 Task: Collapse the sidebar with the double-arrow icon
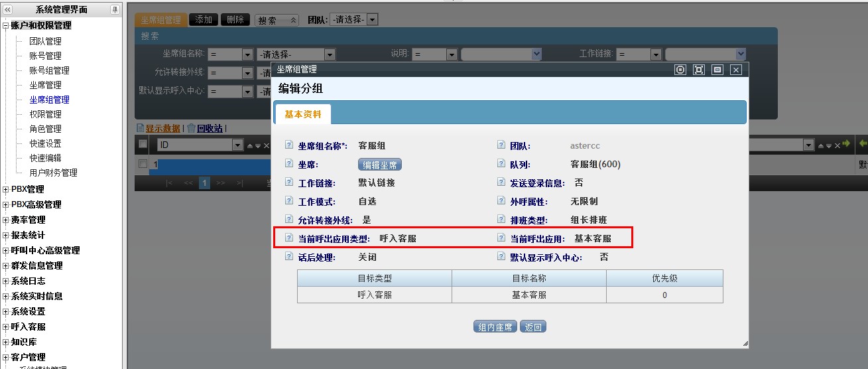7,9
